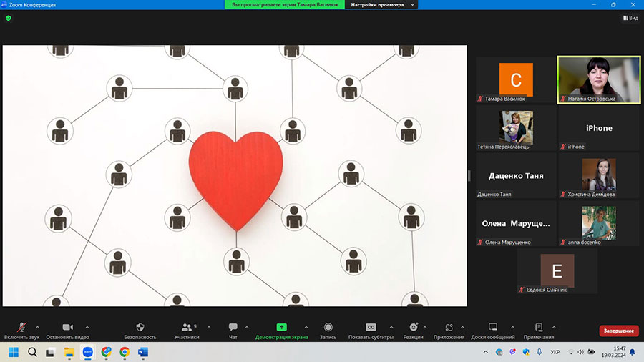Open the Вид layout menu
Viewport: 644px width, 362px height.
pos(630,18)
